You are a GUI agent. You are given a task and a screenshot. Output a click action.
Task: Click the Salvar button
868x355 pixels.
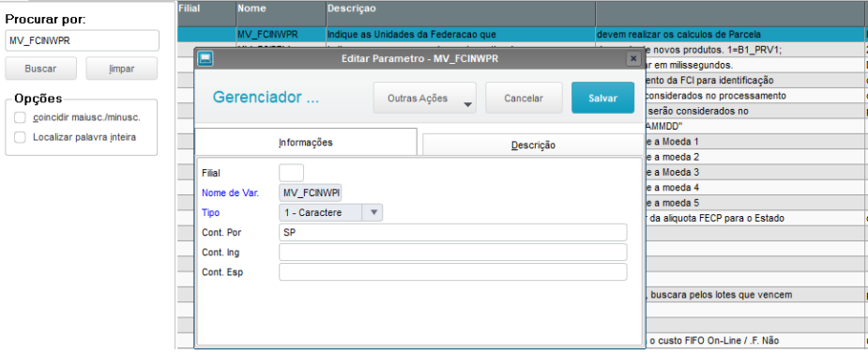pyautogui.click(x=602, y=98)
